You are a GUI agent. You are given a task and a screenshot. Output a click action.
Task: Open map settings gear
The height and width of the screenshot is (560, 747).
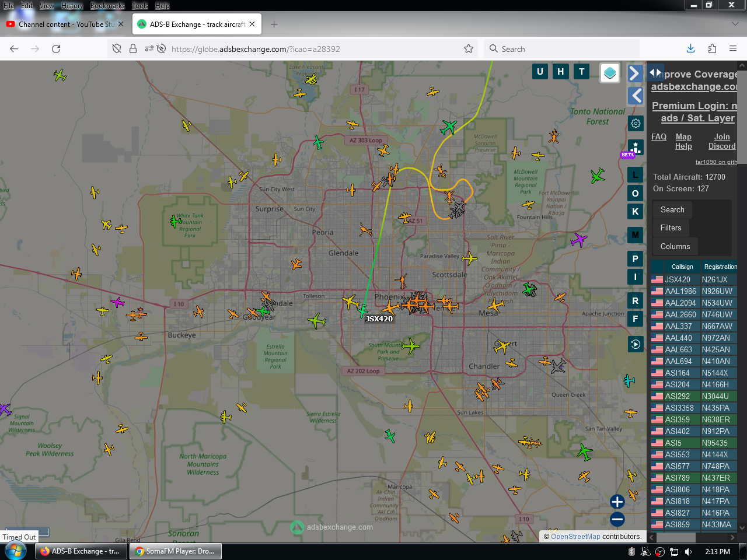(636, 123)
